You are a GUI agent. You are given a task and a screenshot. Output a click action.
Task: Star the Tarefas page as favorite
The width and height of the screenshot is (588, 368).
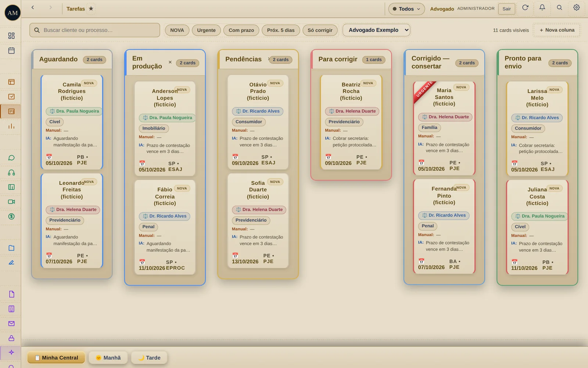(x=91, y=8)
